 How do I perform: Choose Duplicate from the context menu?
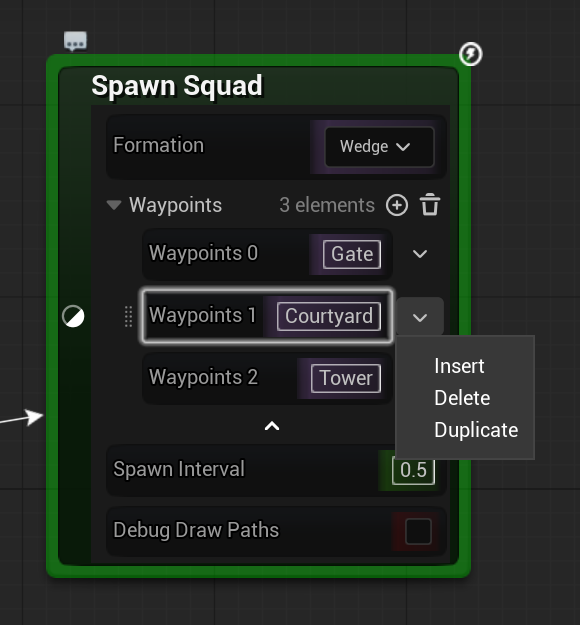click(x=476, y=430)
